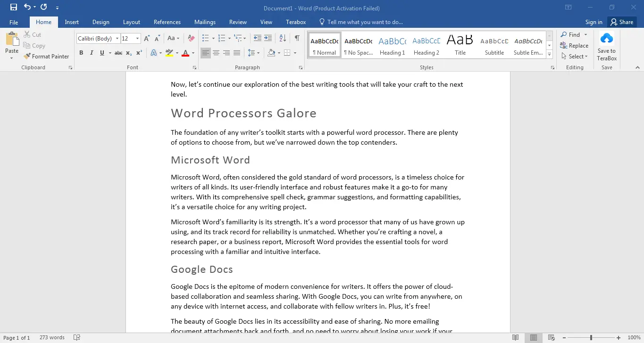Increase font size with Grow Font
644x343 pixels.
click(147, 39)
